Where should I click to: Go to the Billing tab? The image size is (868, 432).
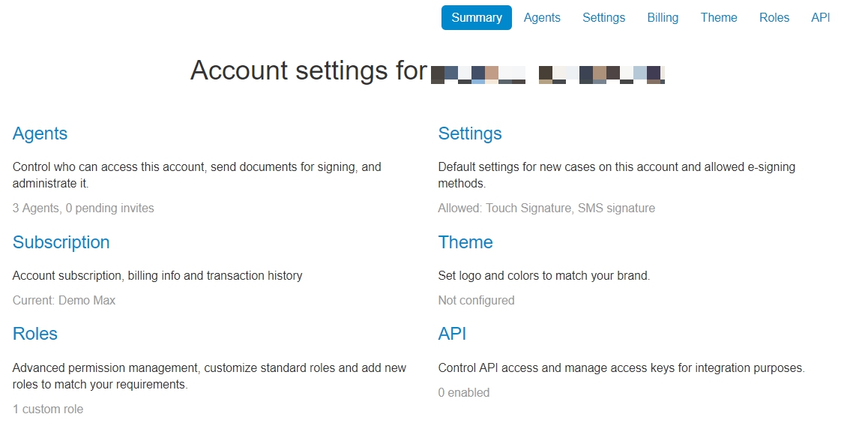[x=663, y=18]
